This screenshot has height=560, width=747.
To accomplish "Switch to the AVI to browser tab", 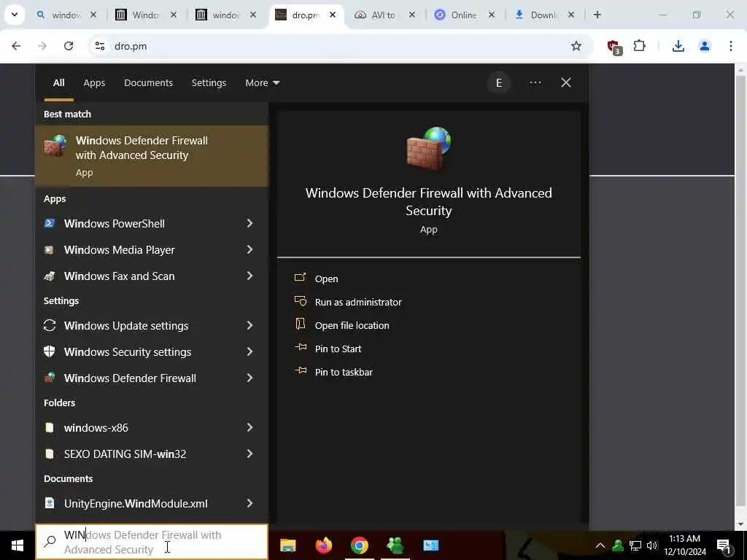I will 385,15.
